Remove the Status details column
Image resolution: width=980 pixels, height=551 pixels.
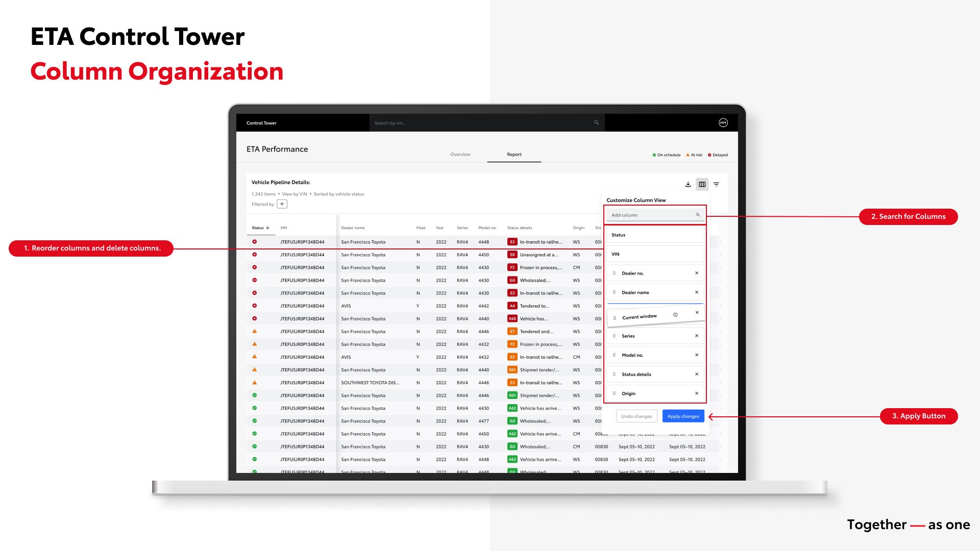[697, 374]
